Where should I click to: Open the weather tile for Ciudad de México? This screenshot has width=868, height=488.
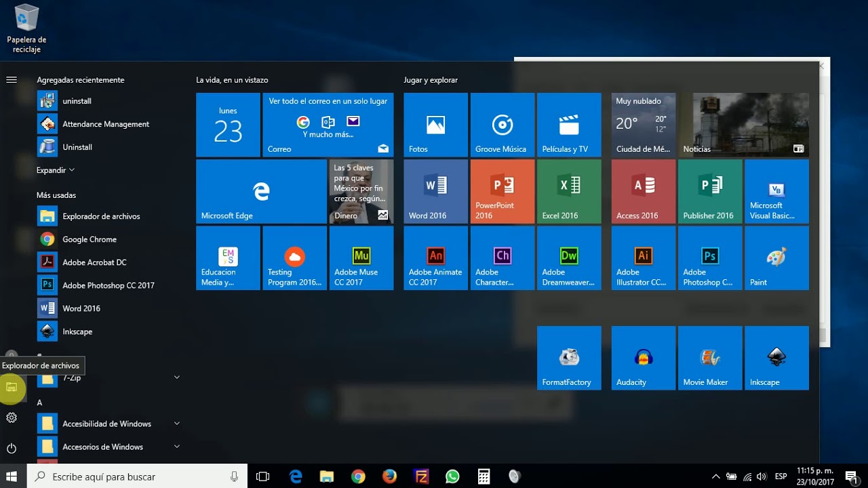pyautogui.click(x=644, y=125)
